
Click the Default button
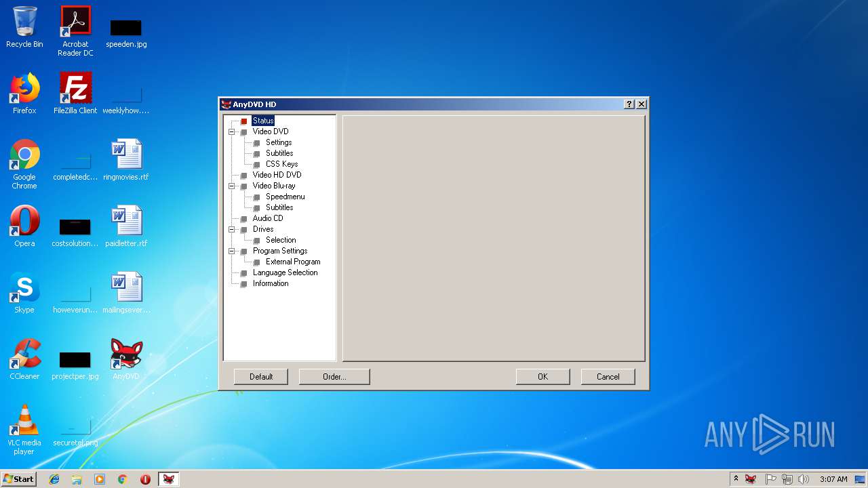(x=261, y=377)
